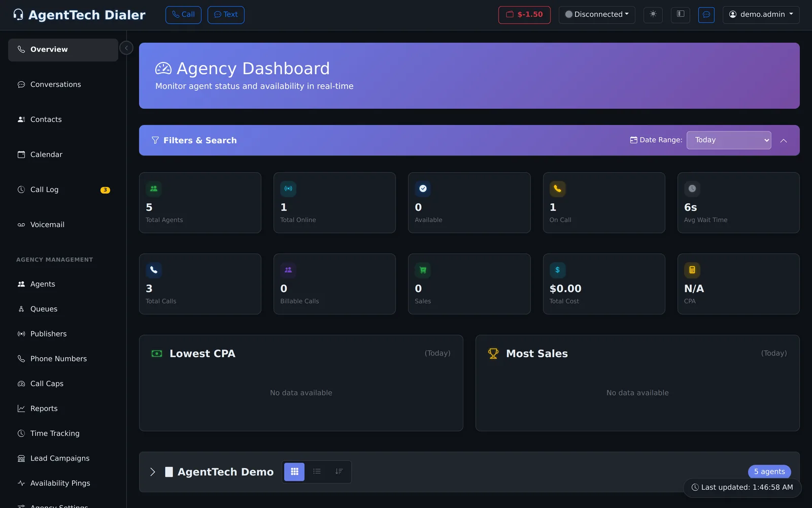This screenshot has width=812, height=508.
Task: Go to Contacts page
Action: pyautogui.click(x=63, y=119)
